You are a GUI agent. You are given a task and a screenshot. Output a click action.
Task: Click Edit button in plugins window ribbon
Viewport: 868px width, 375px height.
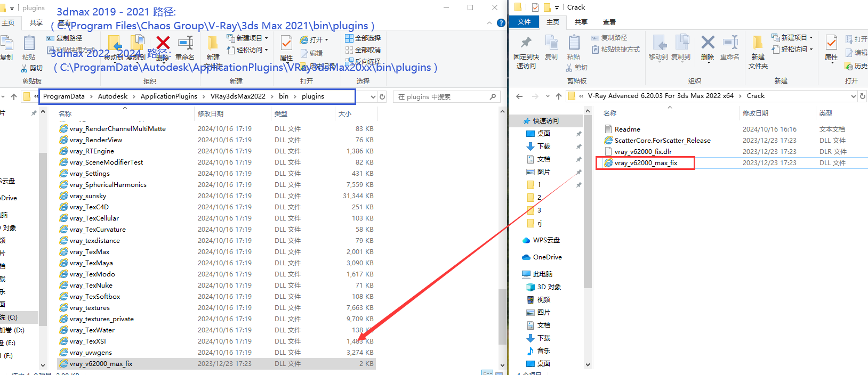pos(312,53)
